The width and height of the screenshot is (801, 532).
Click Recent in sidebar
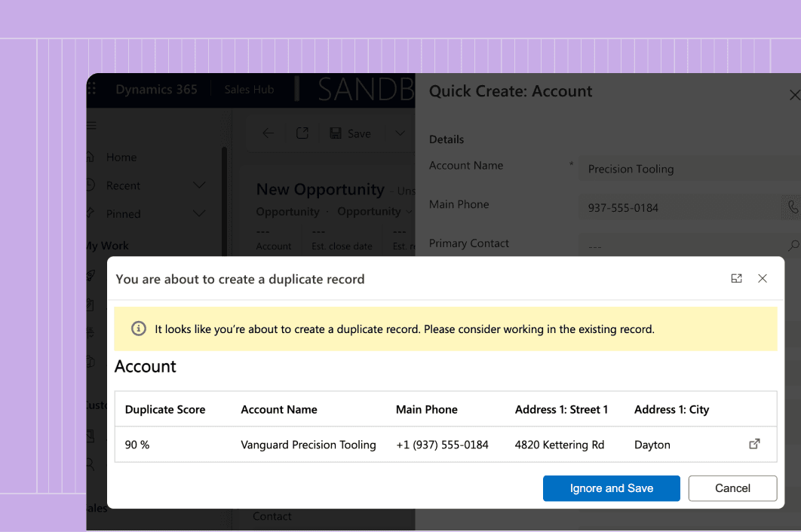point(123,186)
